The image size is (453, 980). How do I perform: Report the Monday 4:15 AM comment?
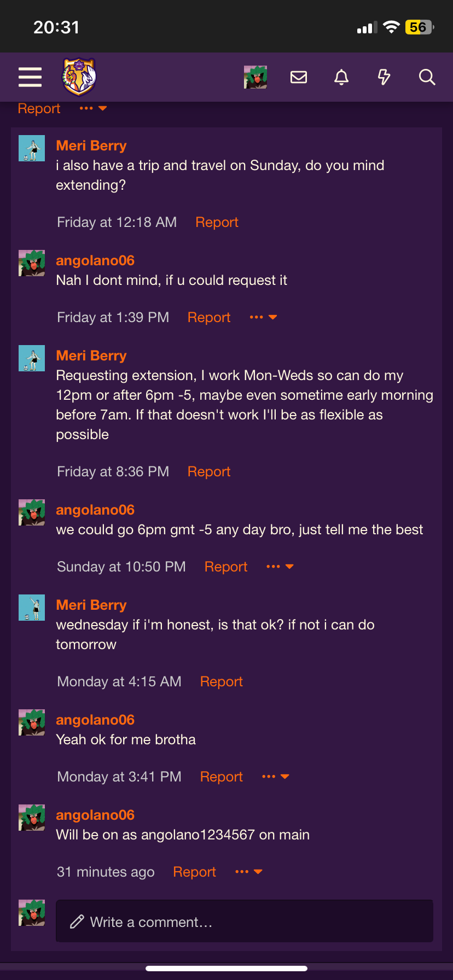(221, 681)
